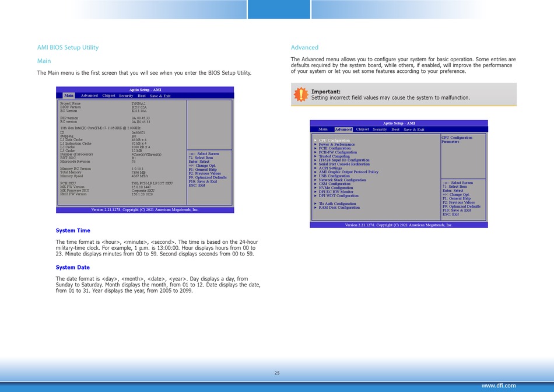Open the ACPI Settings submenu
The image size is (554, 392).
(x=330, y=168)
